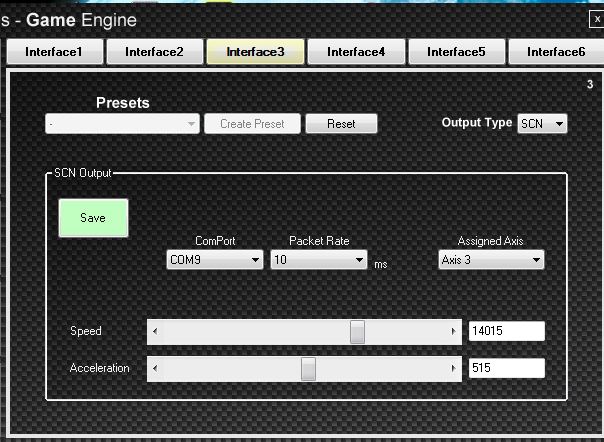The image size is (604, 442).
Task: Open the Presets dropdown
Action: [x=122, y=124]
